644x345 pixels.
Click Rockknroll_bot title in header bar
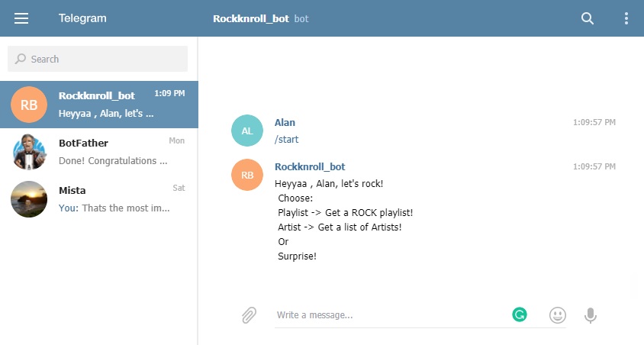[251, 18]
